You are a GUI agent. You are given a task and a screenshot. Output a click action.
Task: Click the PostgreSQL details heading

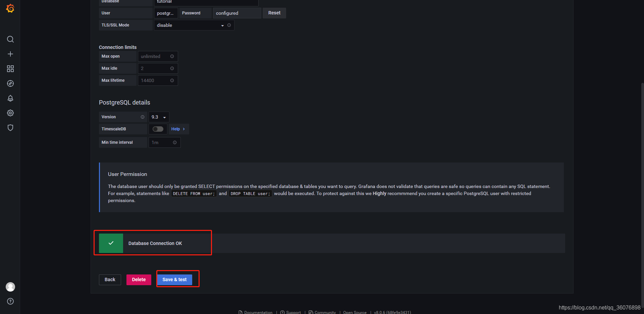124,103
